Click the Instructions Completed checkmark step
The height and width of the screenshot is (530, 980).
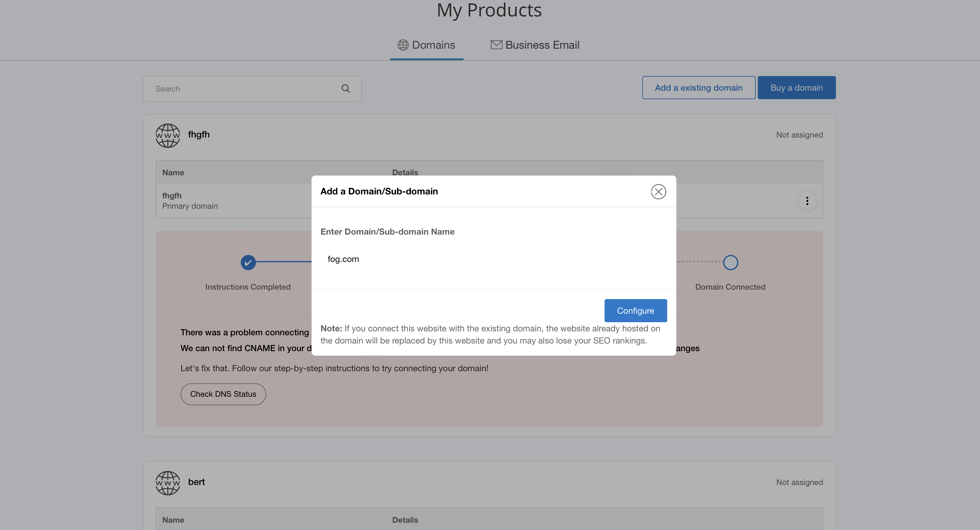point(248,262)
